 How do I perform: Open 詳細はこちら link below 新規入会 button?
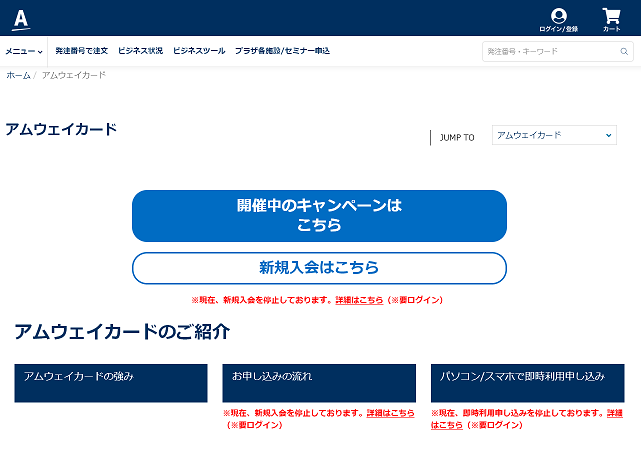coord(359,300)
